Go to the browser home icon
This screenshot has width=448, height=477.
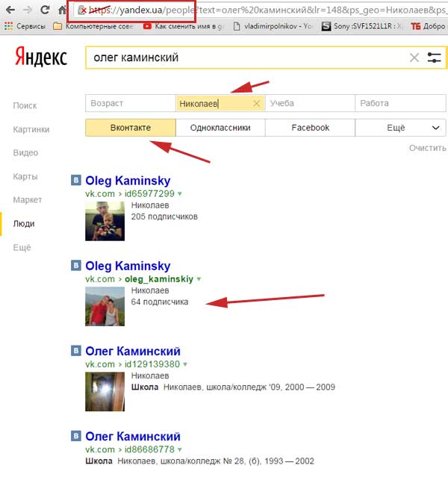pos(62,10)
